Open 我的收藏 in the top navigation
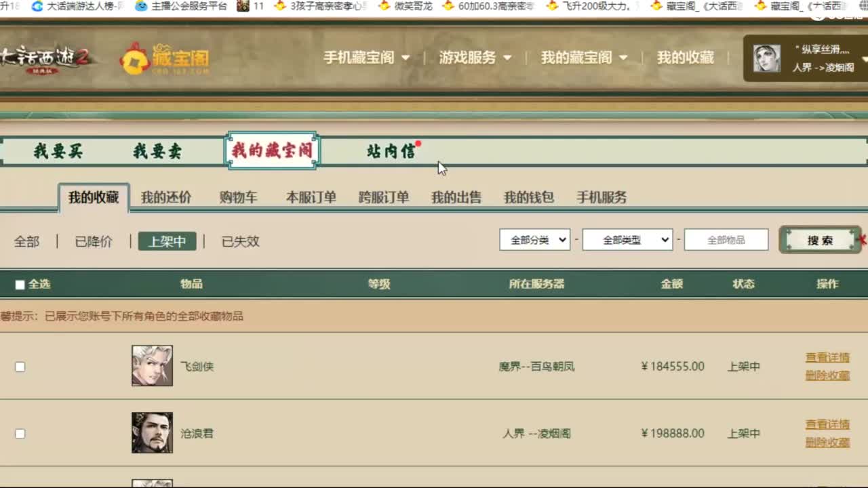The width and height of the screenshot is (868, 488). (685, 58)
